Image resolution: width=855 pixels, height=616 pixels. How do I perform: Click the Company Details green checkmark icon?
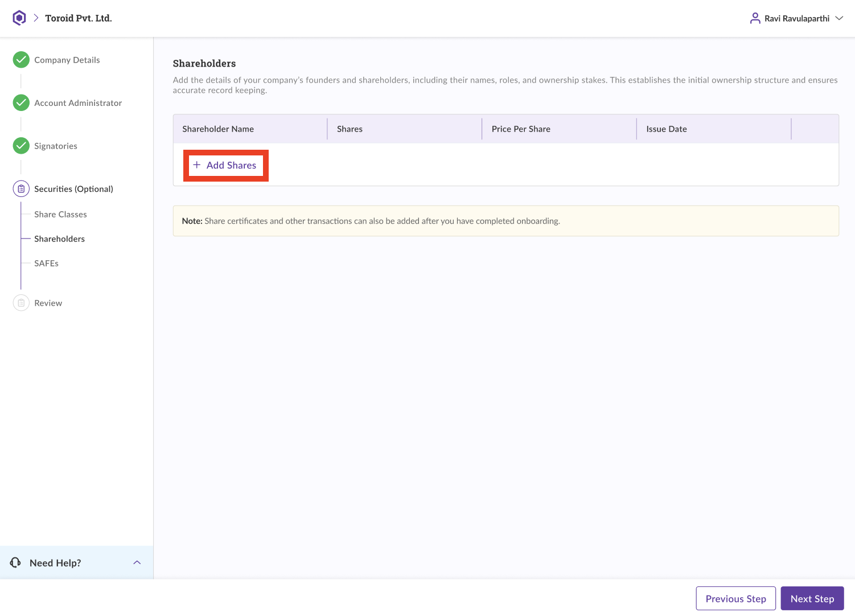21,60
